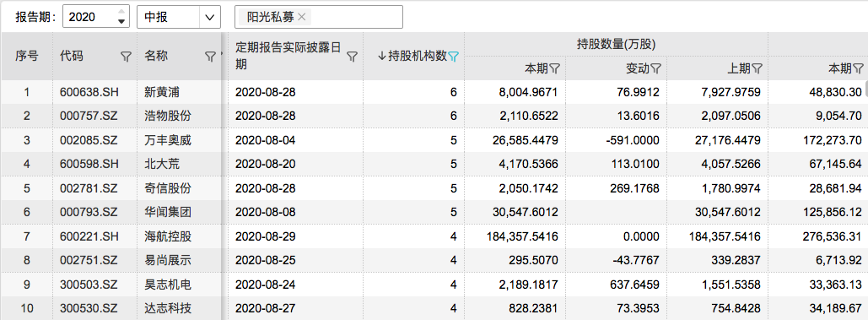868x320 pixels.
Task: Click disclosure date 2020-08-20
Action: pos(266,164)
